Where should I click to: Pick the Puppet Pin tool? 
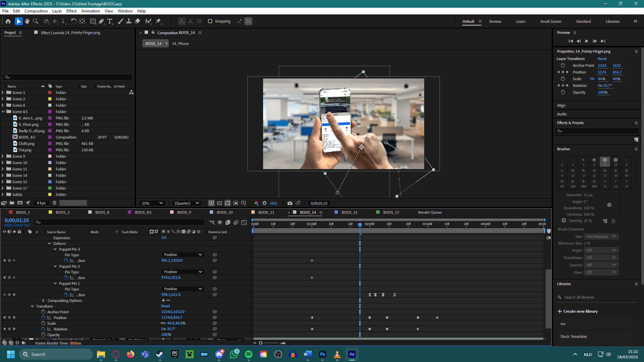tap(158, 21)
